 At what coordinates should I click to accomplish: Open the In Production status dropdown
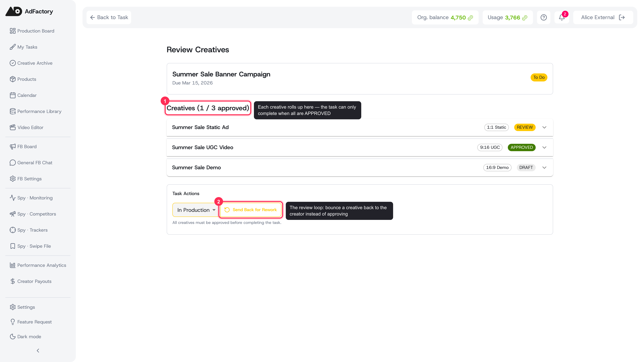point(196,210)
